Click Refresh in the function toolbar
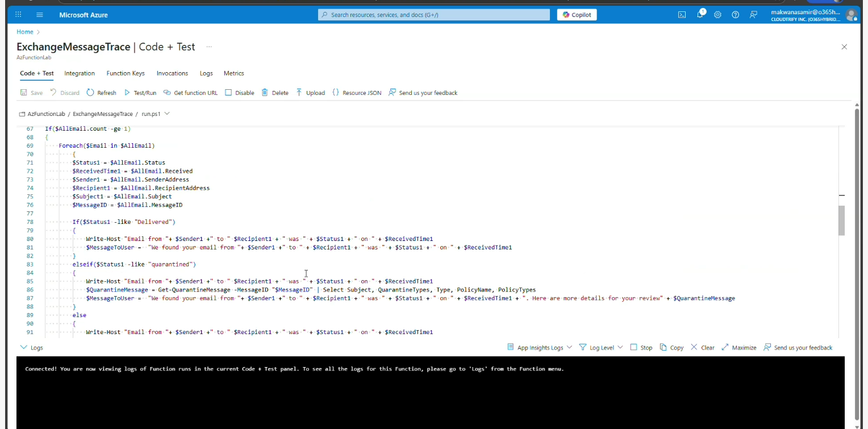 tap(101, 93)
